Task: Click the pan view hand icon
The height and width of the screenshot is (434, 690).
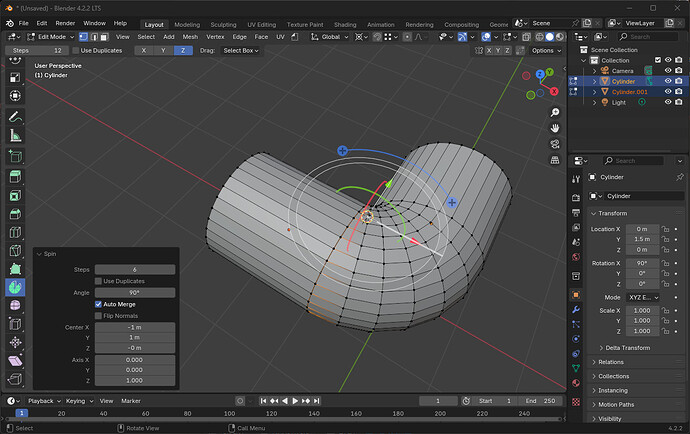Action: (555, 128)
